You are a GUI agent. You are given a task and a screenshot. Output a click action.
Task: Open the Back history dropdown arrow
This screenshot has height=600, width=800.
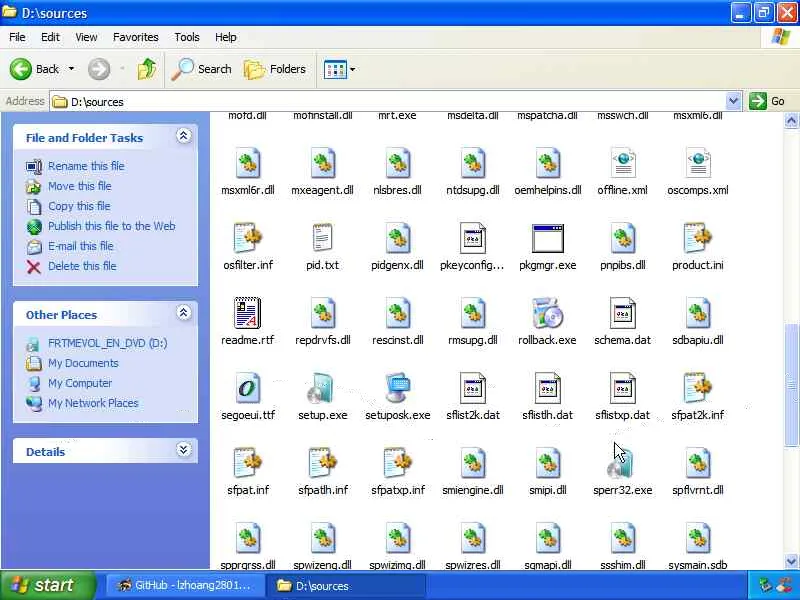tap(71, 69)
